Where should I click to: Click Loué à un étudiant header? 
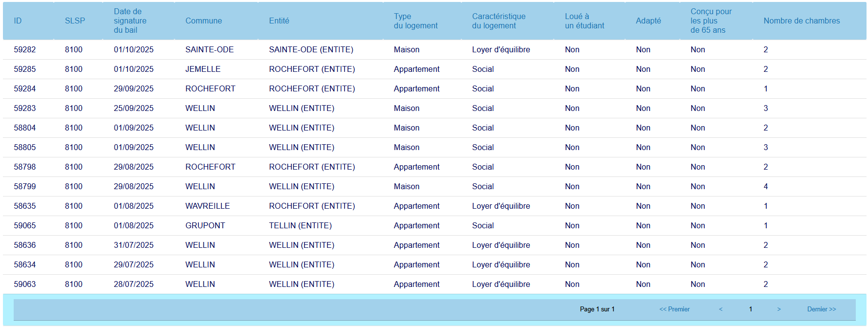tap(584, 21)
